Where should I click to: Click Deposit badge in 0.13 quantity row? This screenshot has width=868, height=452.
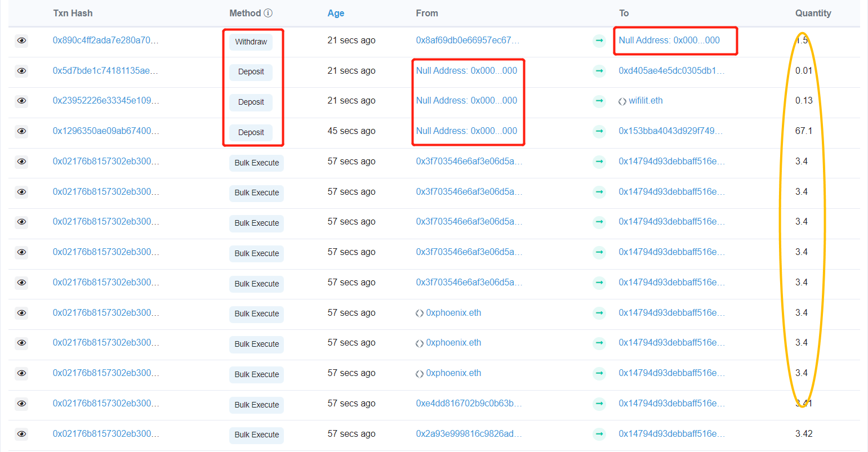coord(251,102)
